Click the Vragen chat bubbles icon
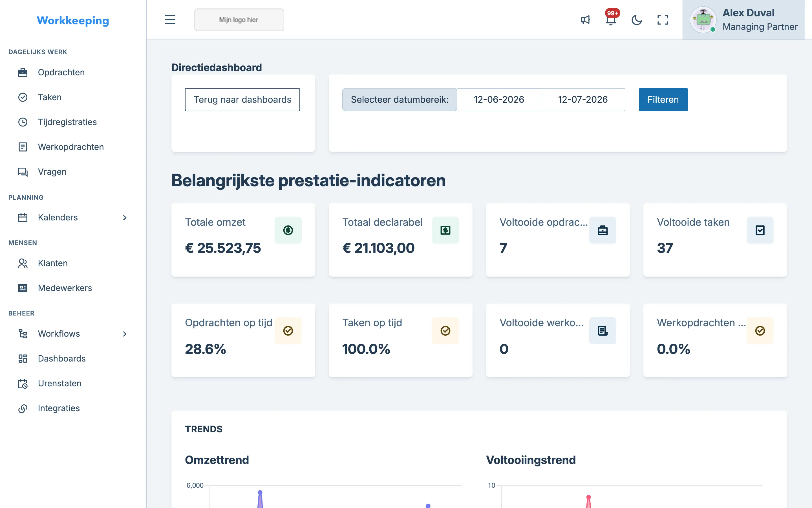 tap(23, 172)
